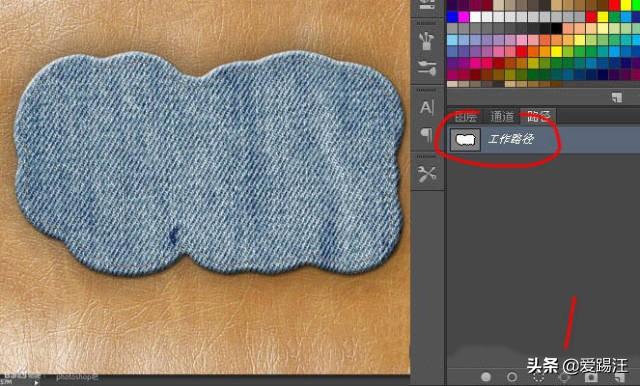Pick the pure blue swatch beside magenta
The width and height of the screenshot is (640, 386).
coord(452,17)
